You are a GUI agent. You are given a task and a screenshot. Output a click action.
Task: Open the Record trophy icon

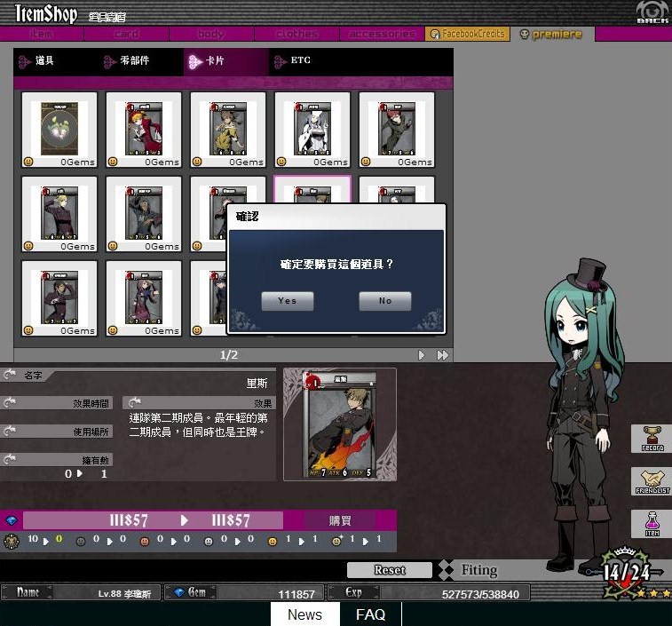pos(652,438)
